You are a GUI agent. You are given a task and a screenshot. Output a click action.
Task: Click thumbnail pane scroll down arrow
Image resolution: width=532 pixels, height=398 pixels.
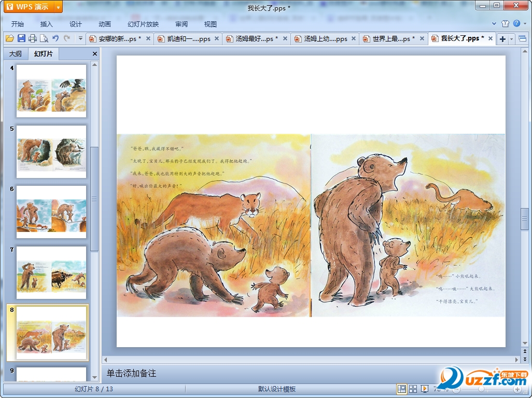pyautogui.click(x=95, y=377)
